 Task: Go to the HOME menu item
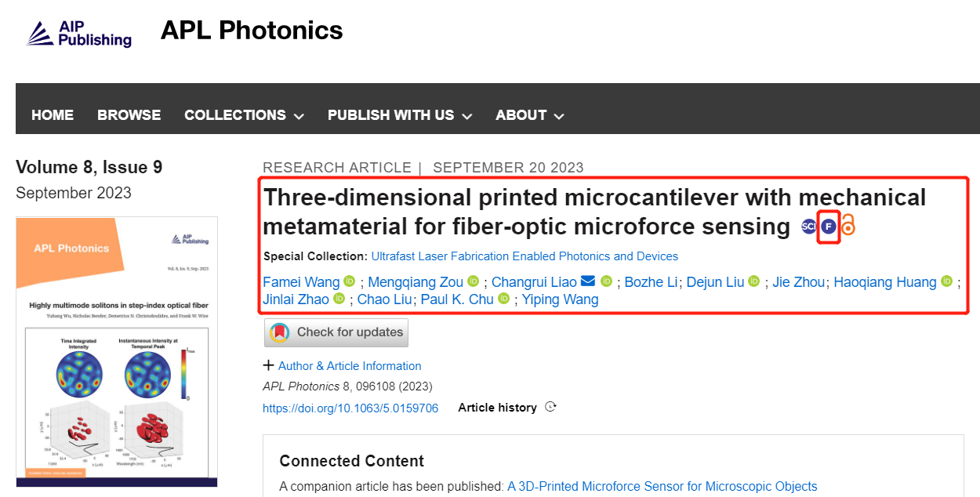(53, 115)
